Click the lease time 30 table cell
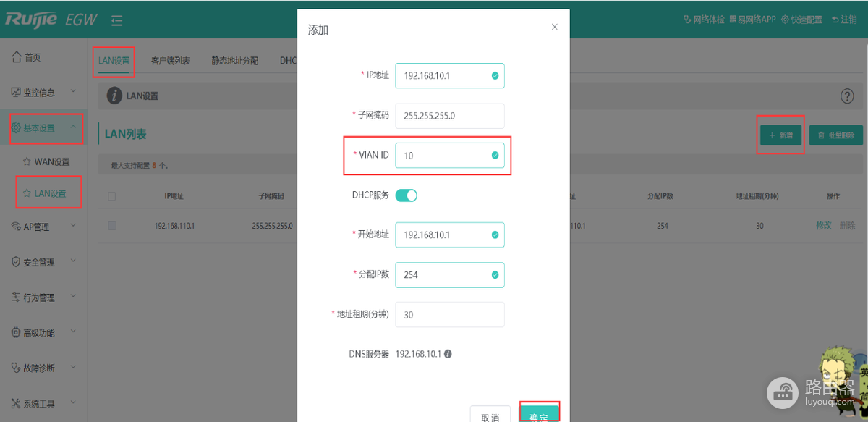868x422 pixels. pyautogui.click(x=760, y=226)
